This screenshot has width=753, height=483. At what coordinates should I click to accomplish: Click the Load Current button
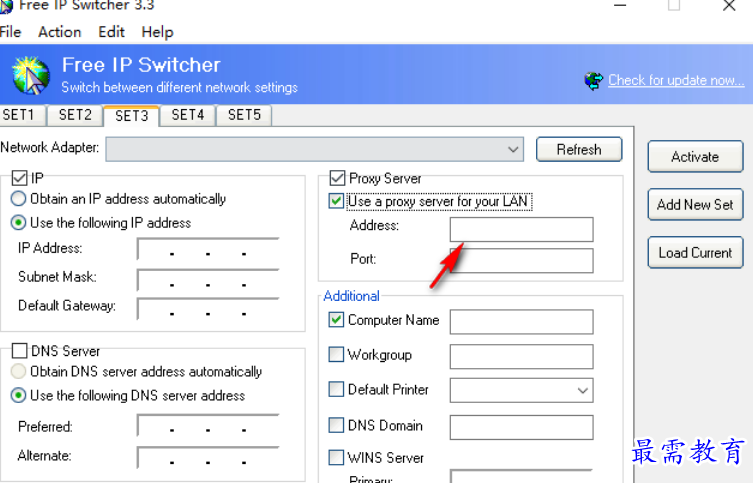point(695,253)
